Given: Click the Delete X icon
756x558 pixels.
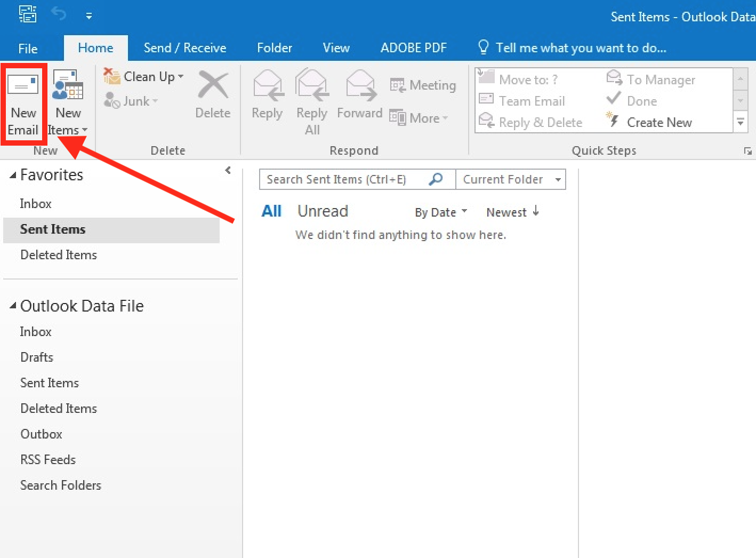Looking at the screenshot, I should pos(213,85).
